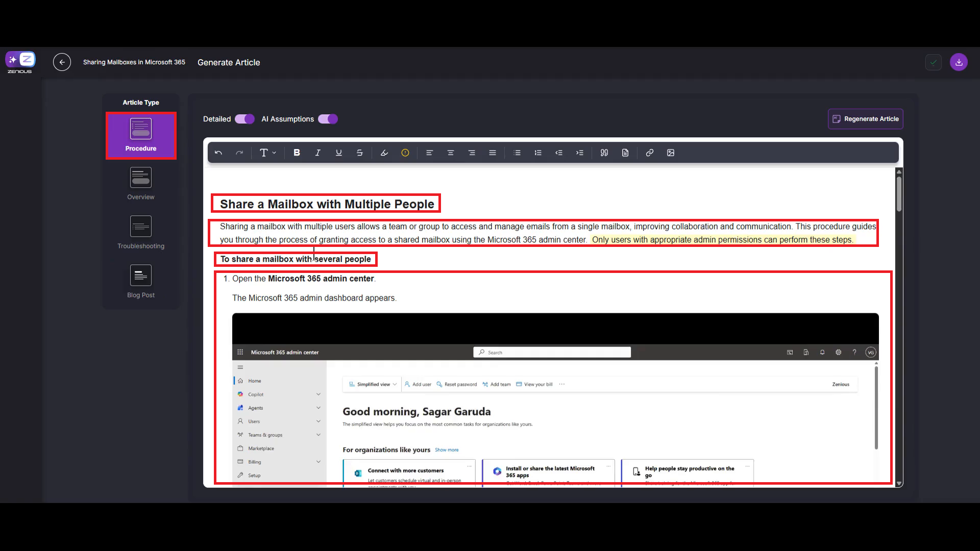Click the insert image icon
This screenshot has height=551, width=980.
(671, 153)
